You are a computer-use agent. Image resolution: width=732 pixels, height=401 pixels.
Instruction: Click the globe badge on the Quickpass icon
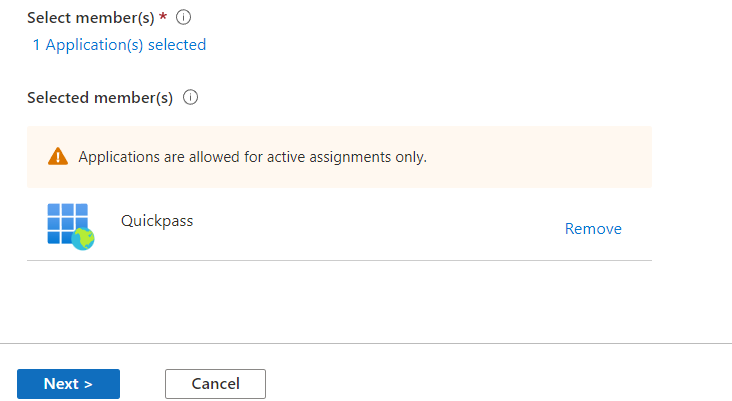[x=83, y=239]
